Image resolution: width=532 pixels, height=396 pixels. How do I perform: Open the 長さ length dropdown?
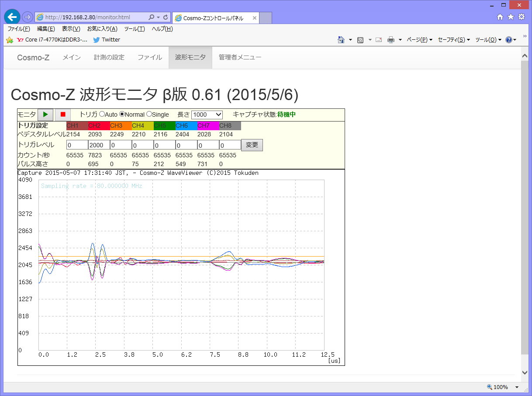pyautogui.click(x=207, y=115)
